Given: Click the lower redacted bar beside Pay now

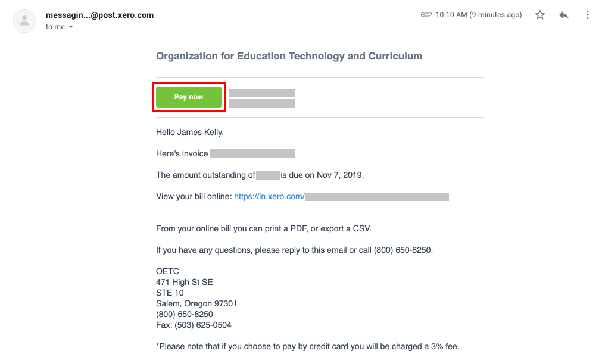Looking at the screenshot, I should tap(262, 103).
